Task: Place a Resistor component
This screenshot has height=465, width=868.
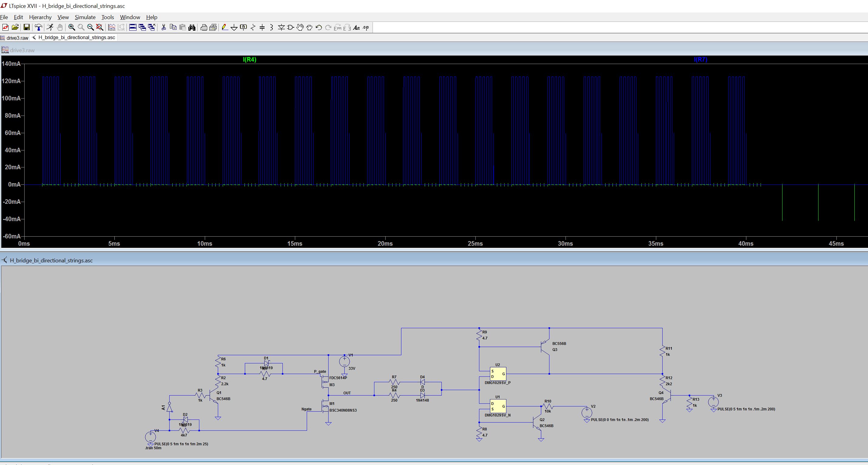Action: click(x=253, y=28)
